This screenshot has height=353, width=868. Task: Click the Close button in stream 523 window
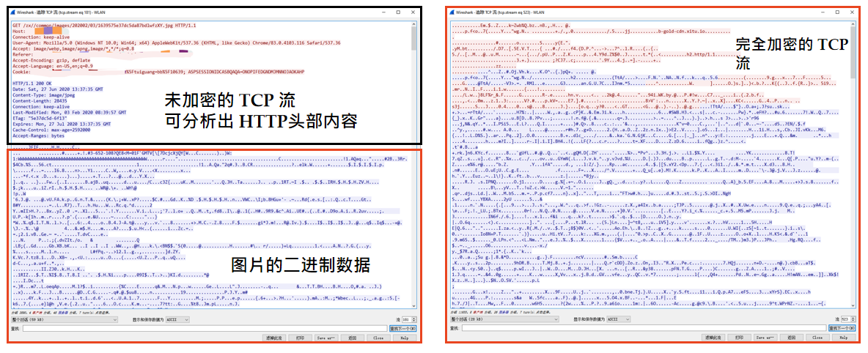click(818, 337)
